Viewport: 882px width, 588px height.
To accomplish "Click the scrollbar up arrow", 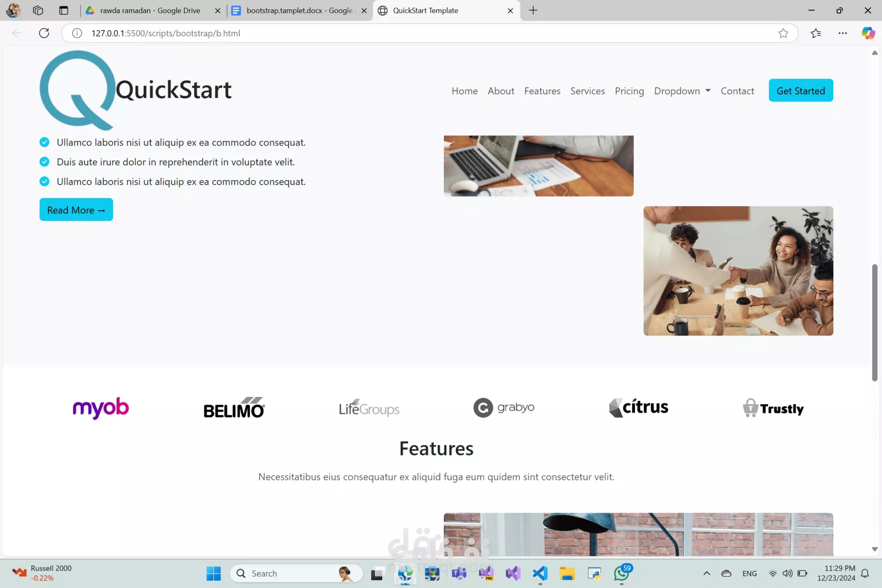I will point(875,53).
